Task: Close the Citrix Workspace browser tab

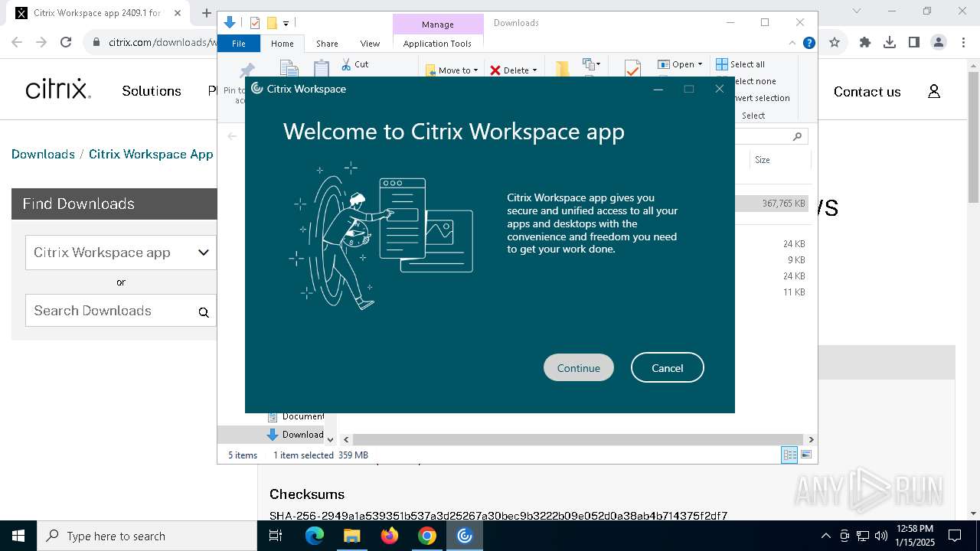Action: pos(177,13)
